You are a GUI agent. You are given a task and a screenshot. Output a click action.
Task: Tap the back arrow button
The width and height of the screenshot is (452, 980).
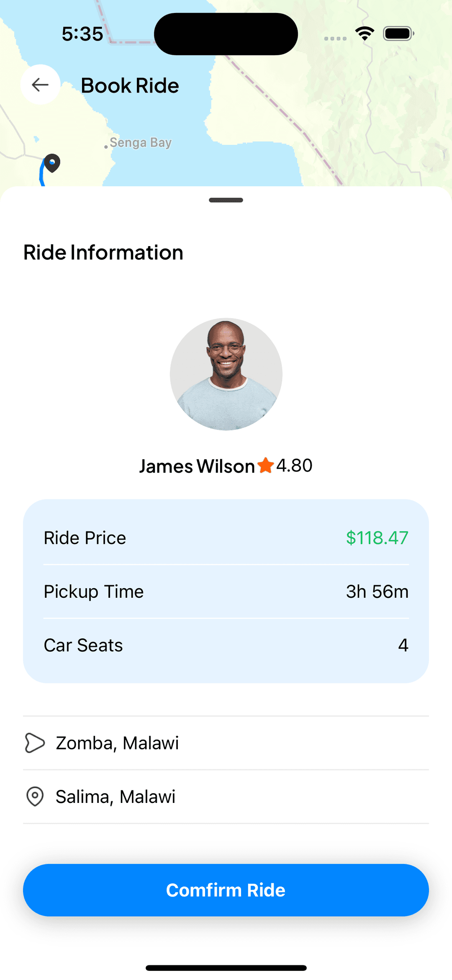(x=40, y=85)
